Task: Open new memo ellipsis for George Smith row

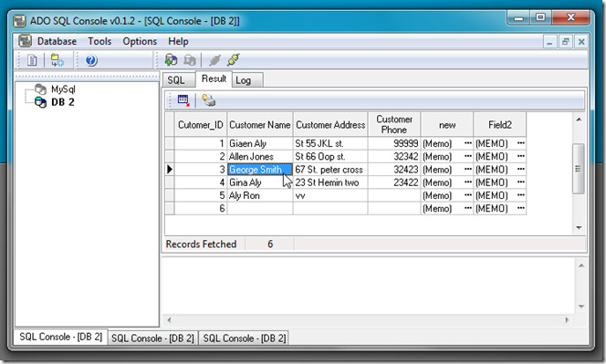Action: [x=467, y=170]
